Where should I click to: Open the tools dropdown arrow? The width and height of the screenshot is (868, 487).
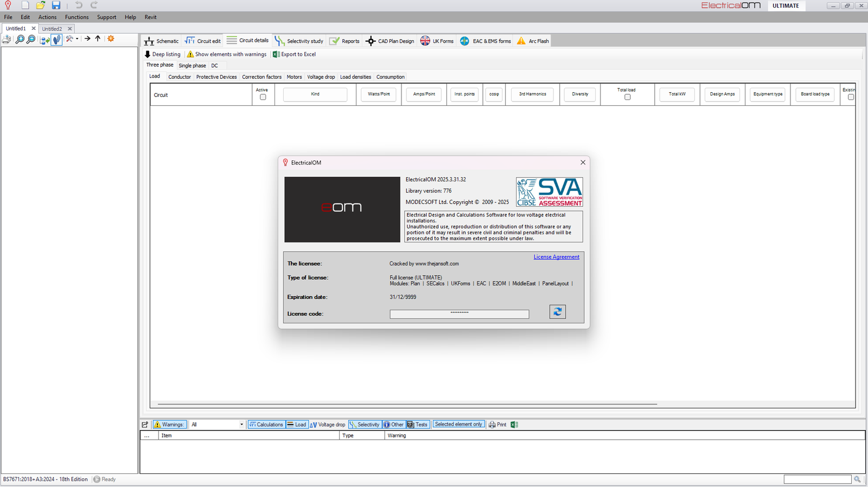click(x=77, y=39)
